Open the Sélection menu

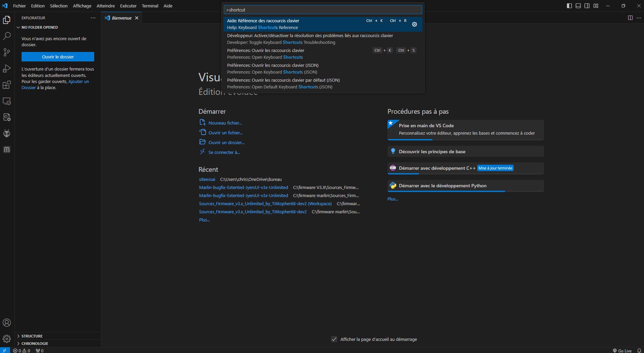[59, 6]
